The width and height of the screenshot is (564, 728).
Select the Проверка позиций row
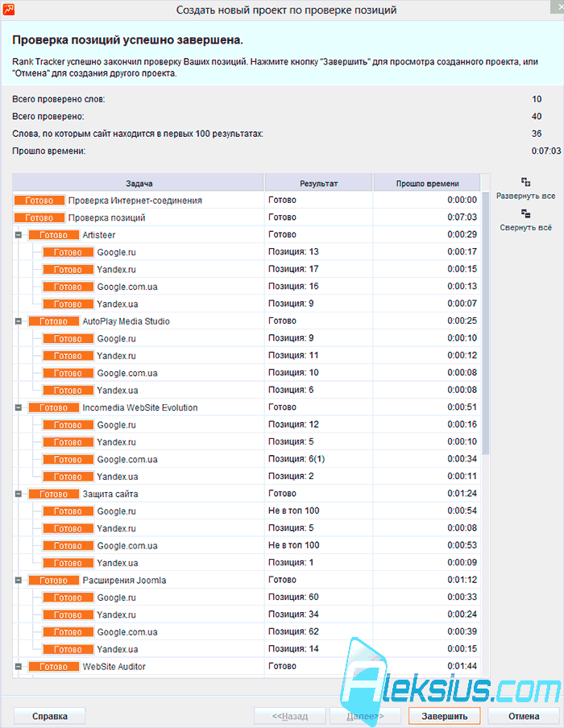[247, 217]
